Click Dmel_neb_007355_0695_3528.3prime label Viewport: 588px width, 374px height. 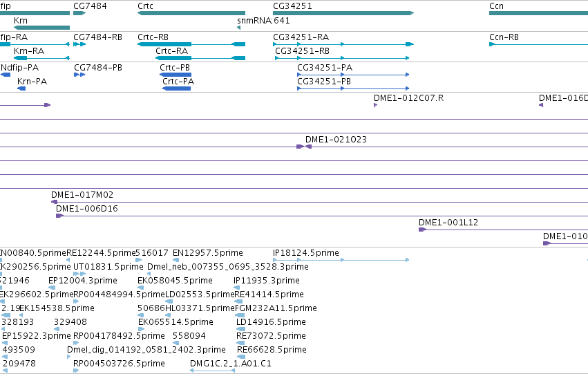coord(228,267)
